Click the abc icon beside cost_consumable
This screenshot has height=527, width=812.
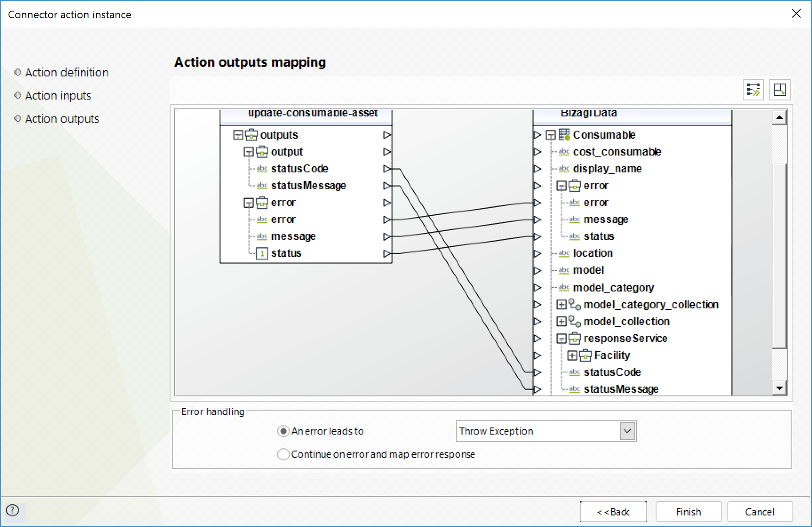(x=564, y=152)
